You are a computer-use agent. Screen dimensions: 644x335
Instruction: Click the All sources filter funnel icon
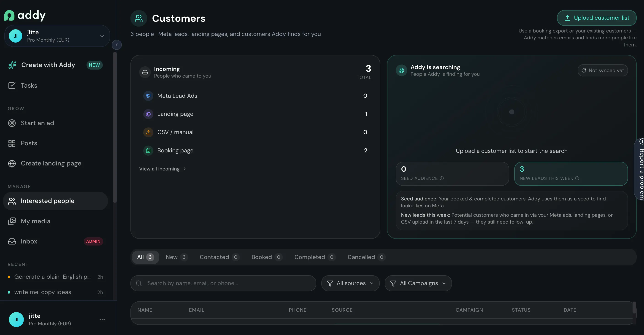click(330, 283)
